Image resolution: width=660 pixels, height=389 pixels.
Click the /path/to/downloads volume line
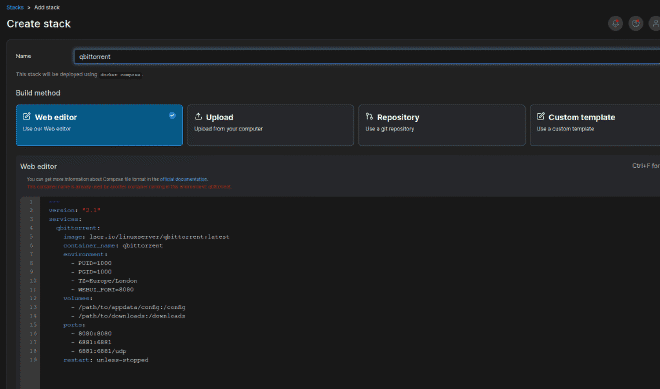[x=128, y=316]
